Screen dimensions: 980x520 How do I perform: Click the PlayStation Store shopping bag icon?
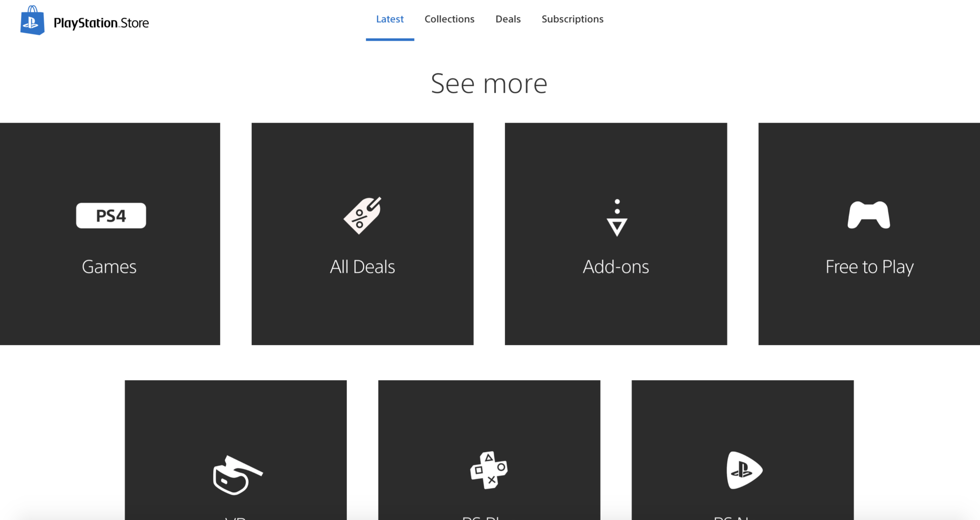(32, 21)
